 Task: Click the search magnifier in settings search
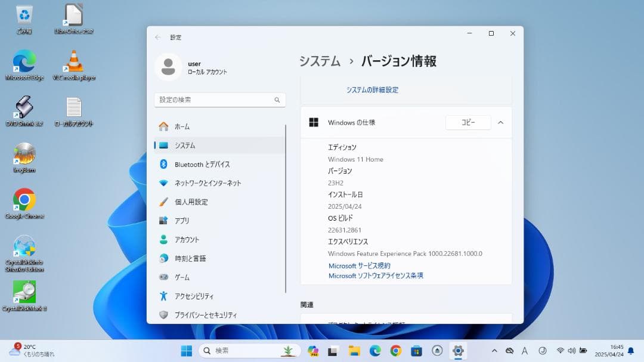click(x=277, y=100)
